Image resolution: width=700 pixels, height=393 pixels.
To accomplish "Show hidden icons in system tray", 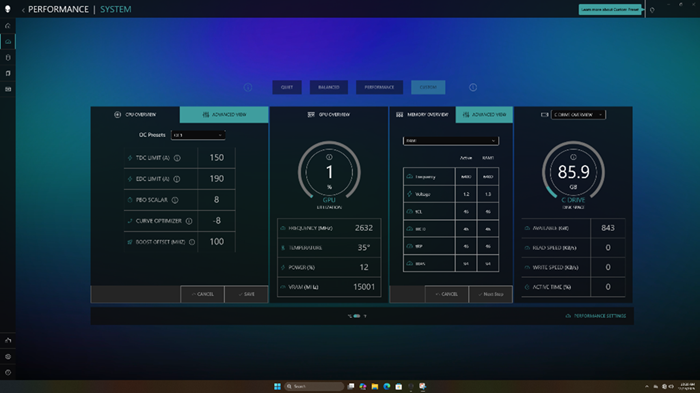I will tap(646, 386).
